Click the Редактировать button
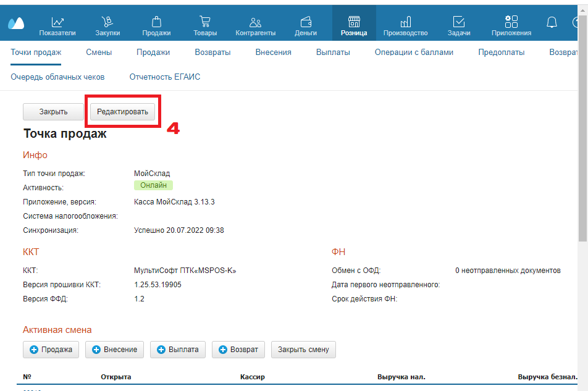Screen dimensions: 588x391 point(122,112)
